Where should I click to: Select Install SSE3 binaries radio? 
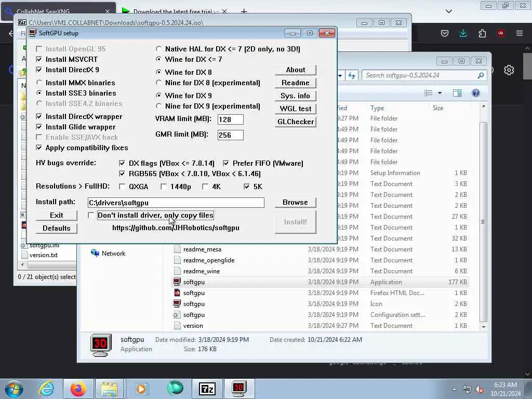[x=39, y=93]
